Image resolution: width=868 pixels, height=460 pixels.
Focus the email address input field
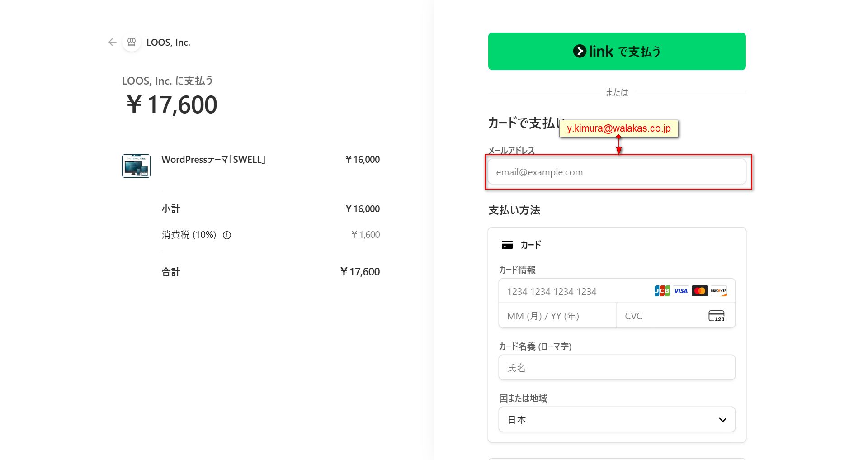(x=617, y=172)
